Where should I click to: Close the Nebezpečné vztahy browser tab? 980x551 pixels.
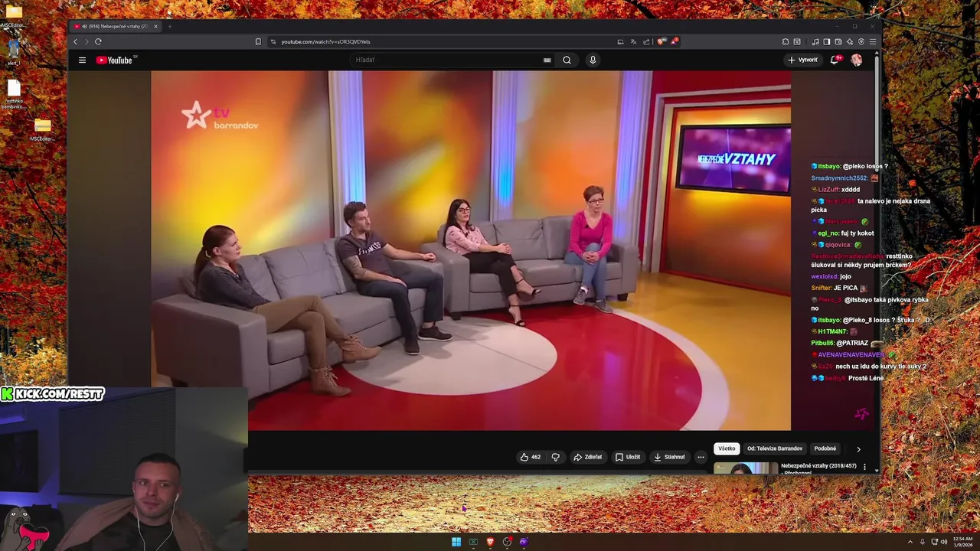[155, 26]
